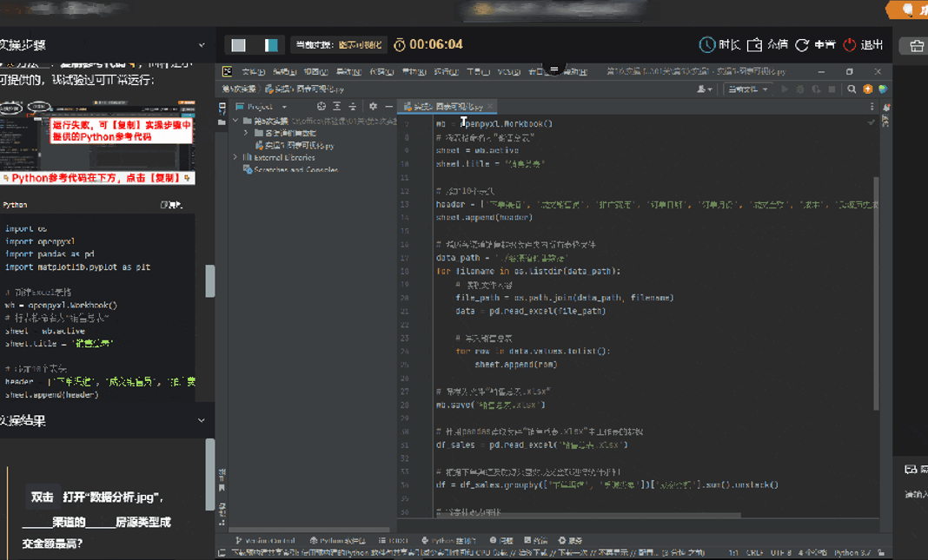
Task: Open Project panel gear settings
Action: click(373, 107)
